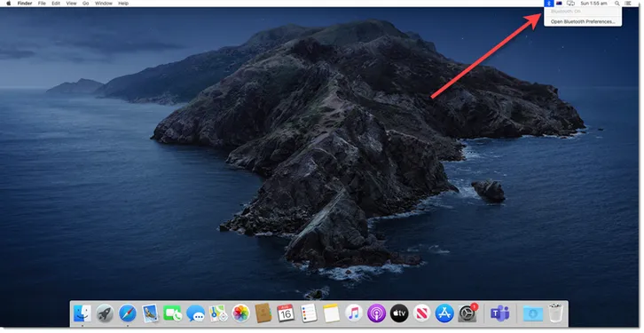
Task: Click the Spotlight search magnifier
Action: (x=617, y=4)
